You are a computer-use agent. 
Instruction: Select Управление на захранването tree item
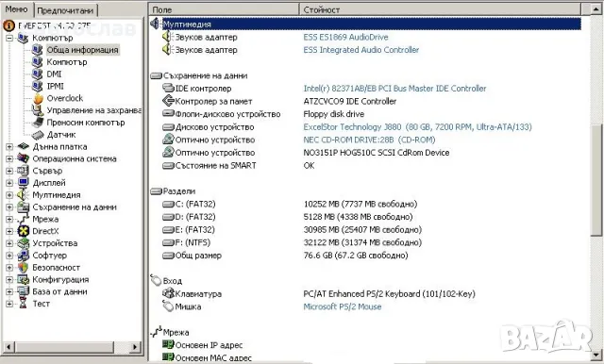coord(93,110)
